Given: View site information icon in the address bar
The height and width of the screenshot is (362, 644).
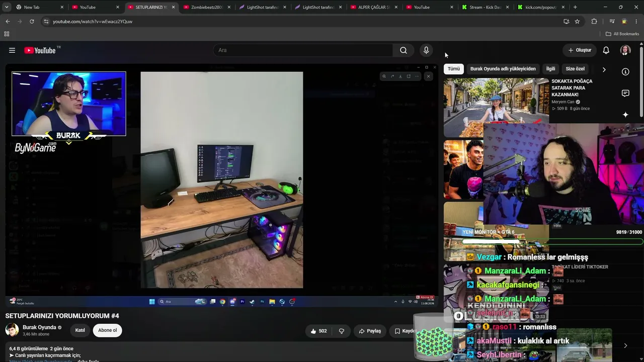Looking at the screenshot, I should tap(46, 22).
